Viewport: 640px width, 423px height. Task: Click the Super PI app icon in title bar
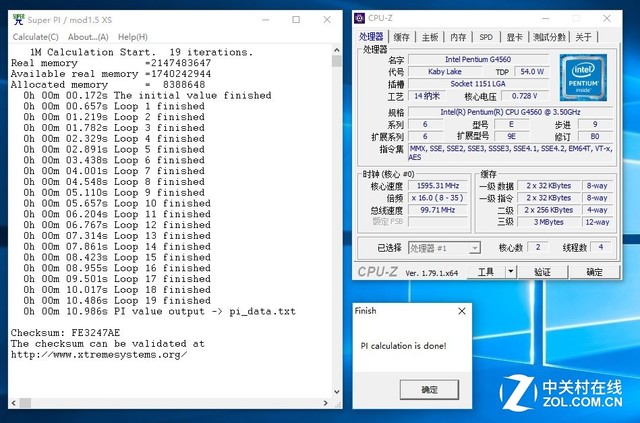coord(18,19)
